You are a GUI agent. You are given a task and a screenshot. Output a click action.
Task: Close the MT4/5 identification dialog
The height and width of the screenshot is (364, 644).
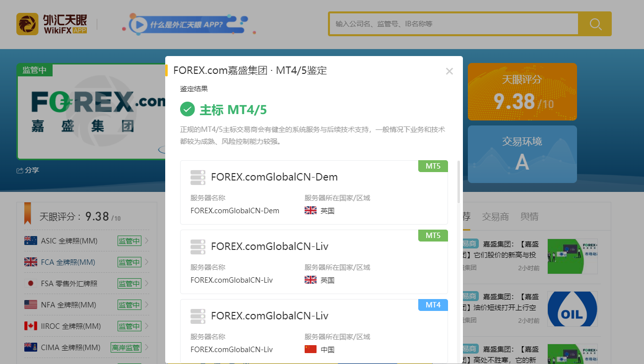pyautogui.click(x=450, y=71)
